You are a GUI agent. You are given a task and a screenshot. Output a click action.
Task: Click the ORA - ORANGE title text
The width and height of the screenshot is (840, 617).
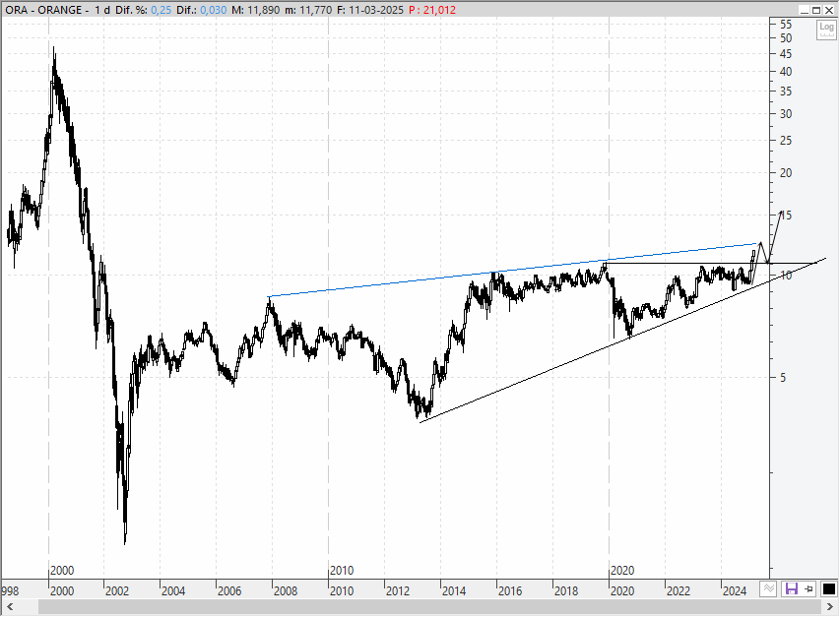(x=43, y=10)
